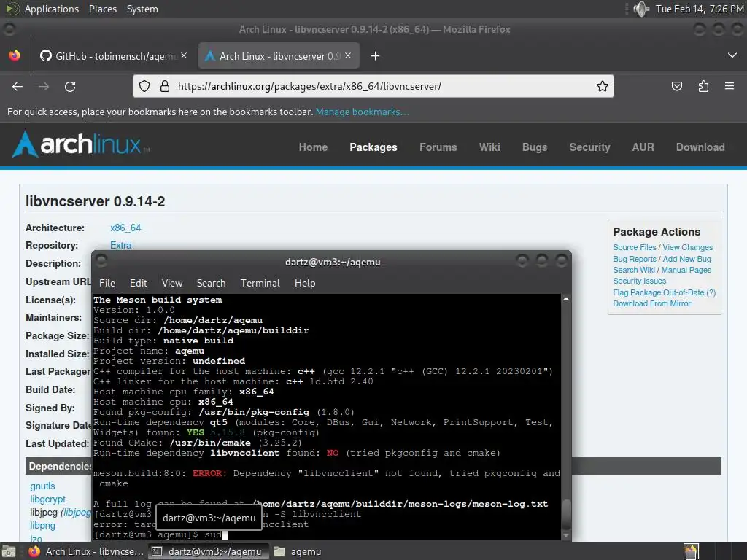Open the AUR nav link
Image resolution: width=747 pixels, height=560 pixels.
click(643, 147)
